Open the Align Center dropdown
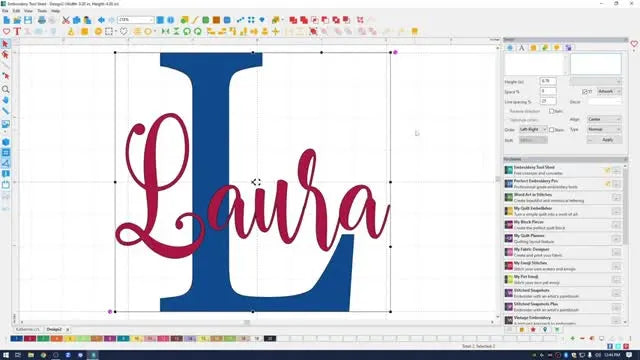 604,119
